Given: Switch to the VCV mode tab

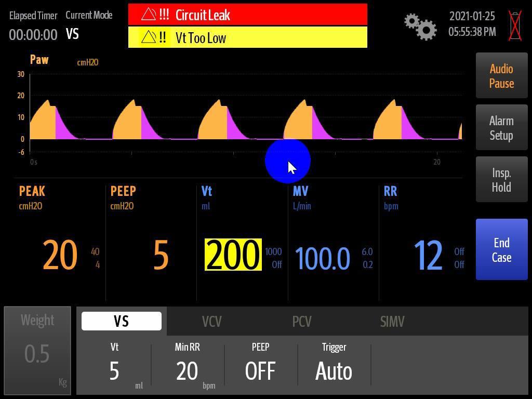Looking at the screenshot, I should click(211, 321).
